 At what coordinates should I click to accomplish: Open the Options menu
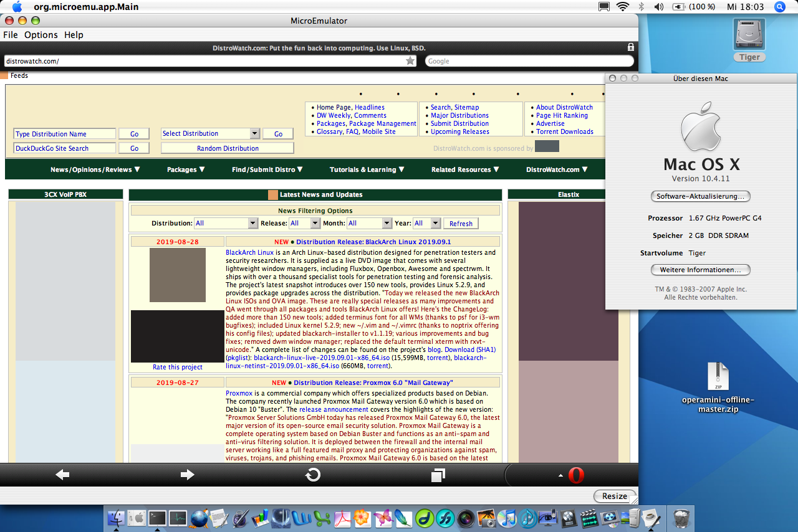click(x=41, y=35)
